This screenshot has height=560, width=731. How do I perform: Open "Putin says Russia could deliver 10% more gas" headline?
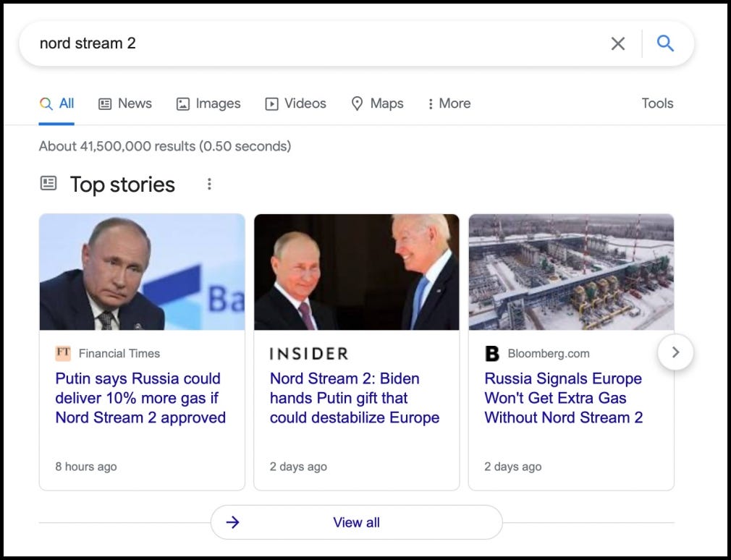[140, 398]
